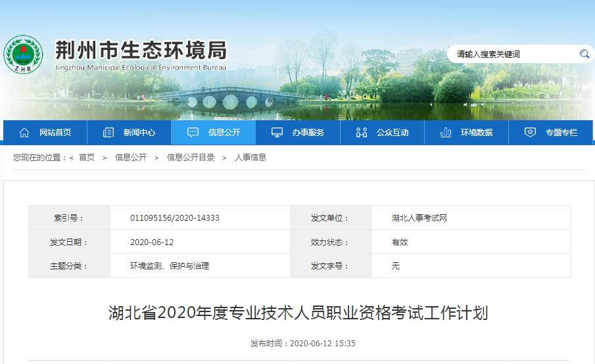Image resolution: width=595 pixels, height=364 pixels.
Task: Click the home icon in navigation bar
Action: pyautogui.click(x=24, y=133)
